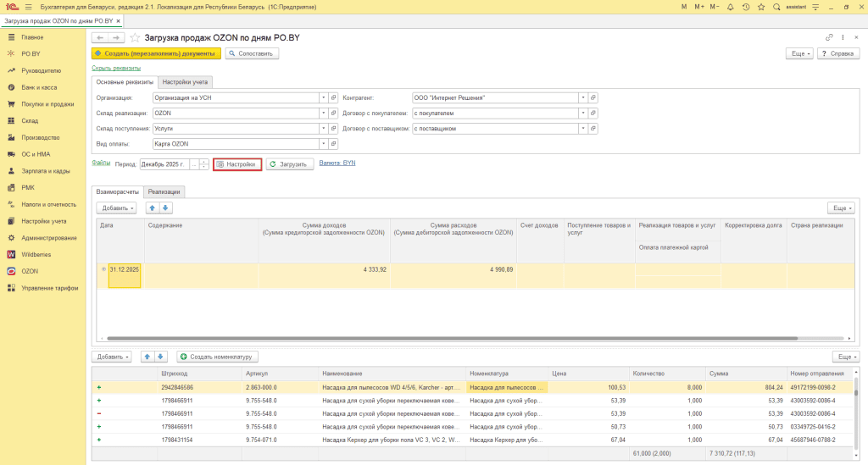Open Договор с поставщиком dropdown
The width and height of the screenshot is (868, 465).
tap(583, 128)
